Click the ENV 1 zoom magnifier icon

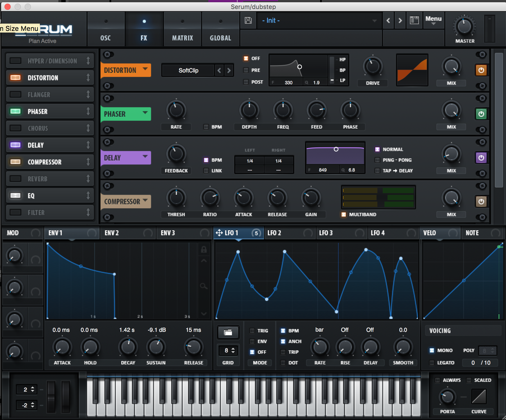pos(204,286)
